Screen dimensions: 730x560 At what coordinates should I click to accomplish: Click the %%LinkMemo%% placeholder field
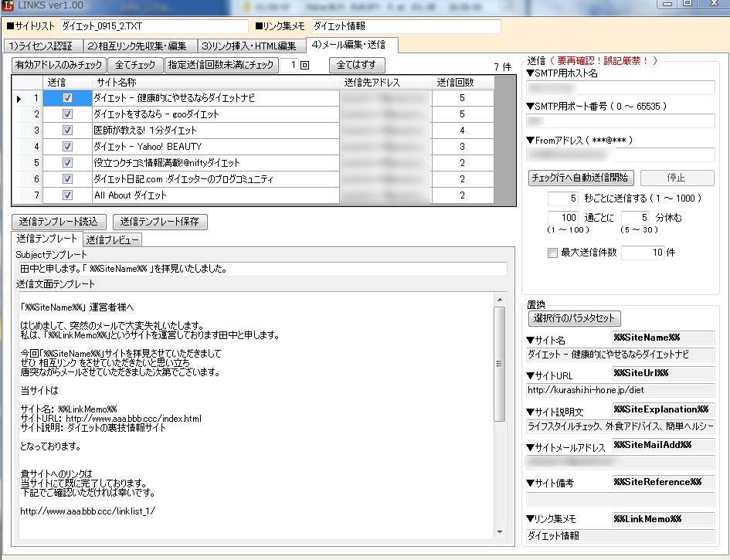(663, 518)
